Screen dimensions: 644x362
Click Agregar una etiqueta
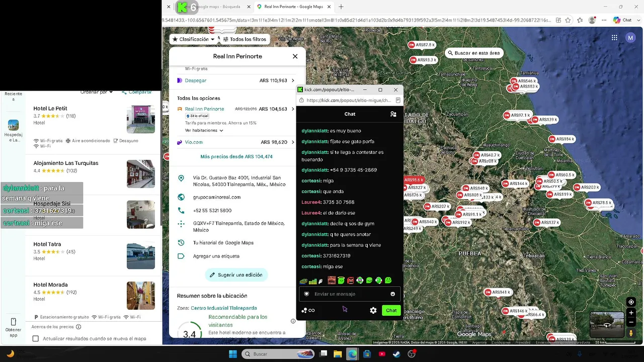216,256
